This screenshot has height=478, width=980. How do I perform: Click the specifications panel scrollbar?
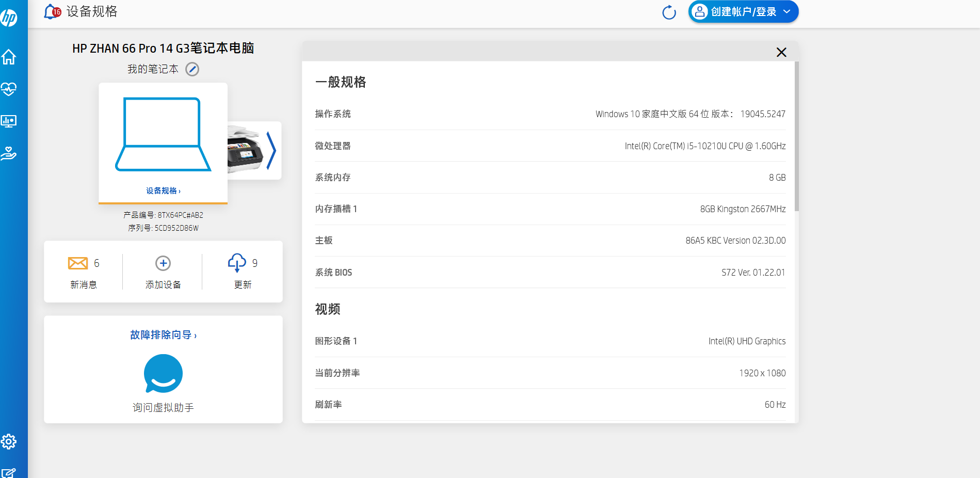coord(797,136)
